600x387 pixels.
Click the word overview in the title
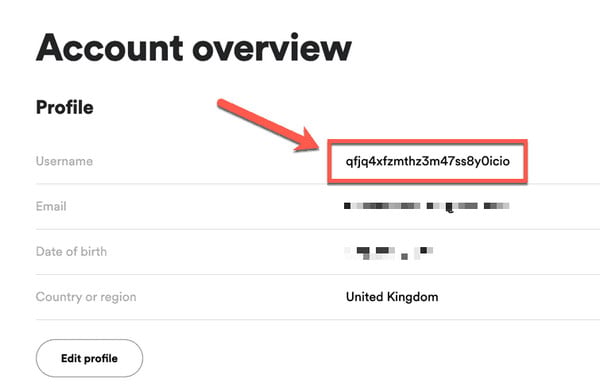272,48
